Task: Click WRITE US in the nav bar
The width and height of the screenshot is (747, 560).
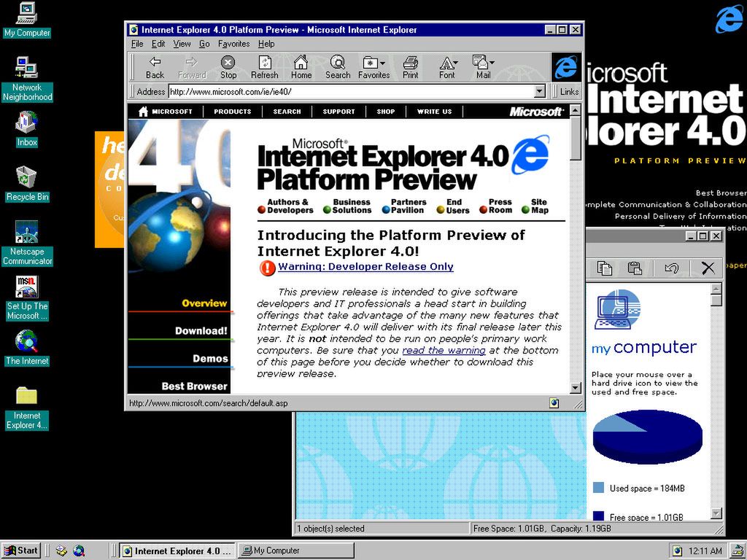Action: tap(434, 112)
